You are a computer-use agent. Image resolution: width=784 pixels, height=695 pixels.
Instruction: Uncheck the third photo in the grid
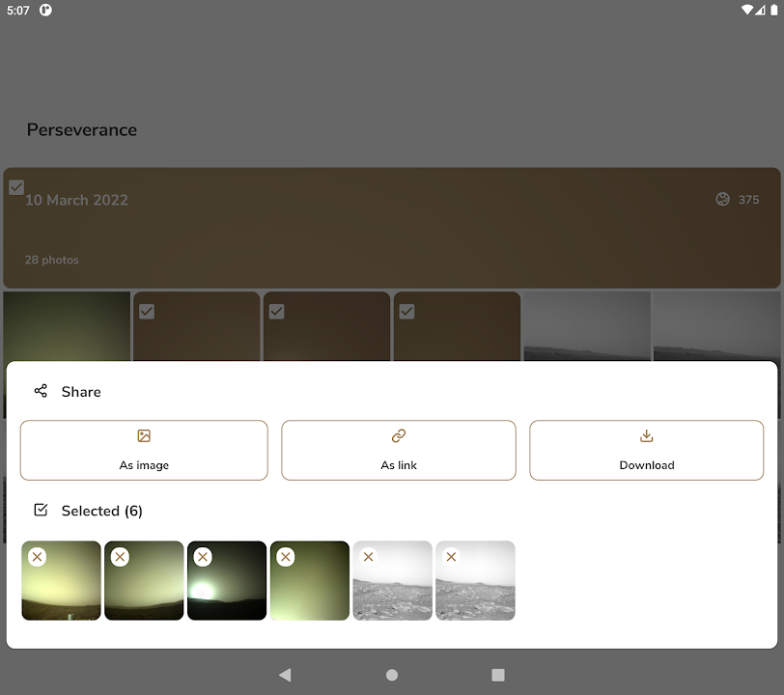tap(277, 311)
